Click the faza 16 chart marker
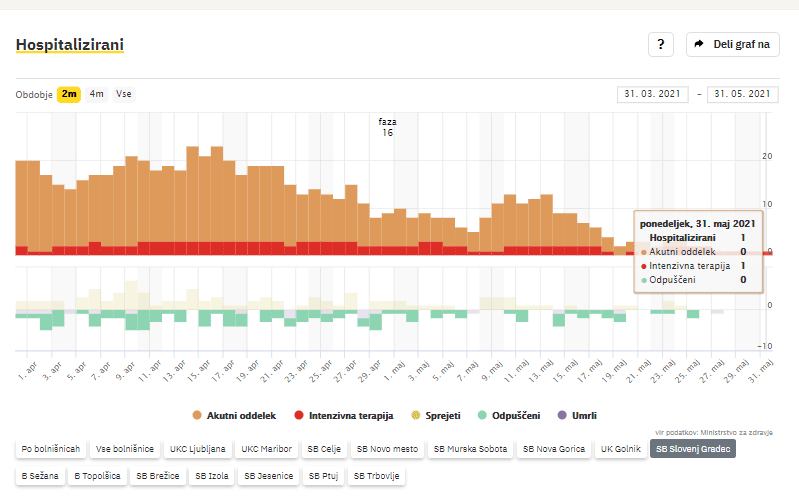Image resolution: width=799 pixels, height=504 pixels. point(386,127)
